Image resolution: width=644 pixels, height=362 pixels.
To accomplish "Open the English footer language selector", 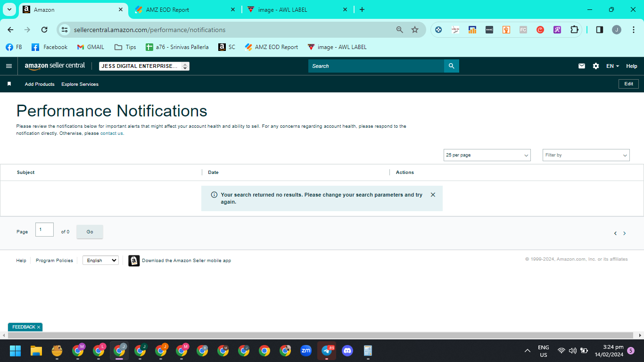I will click(x=100, y=260).
